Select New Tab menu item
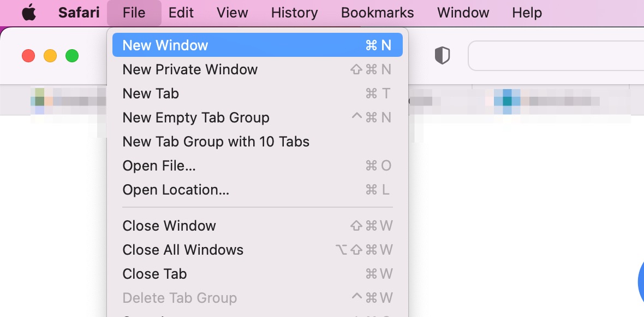The image size is (644, 317). 258,93
